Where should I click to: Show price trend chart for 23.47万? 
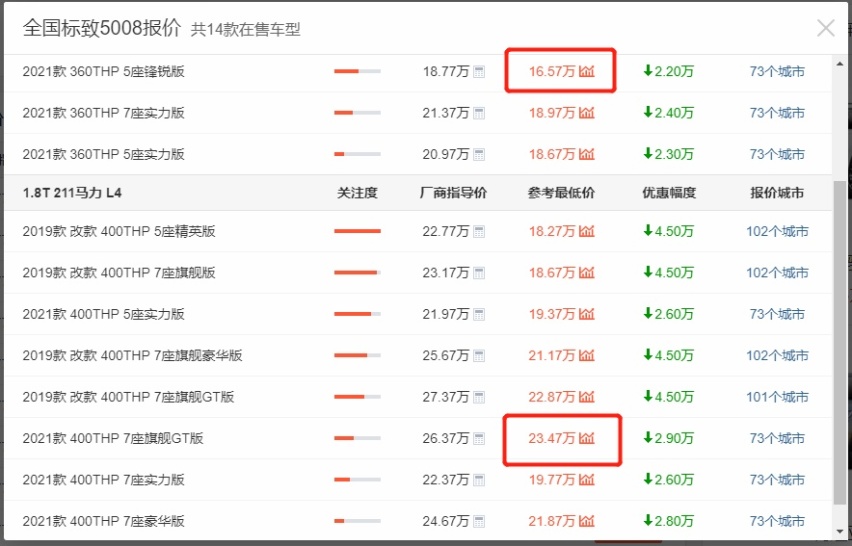[587, 438]
